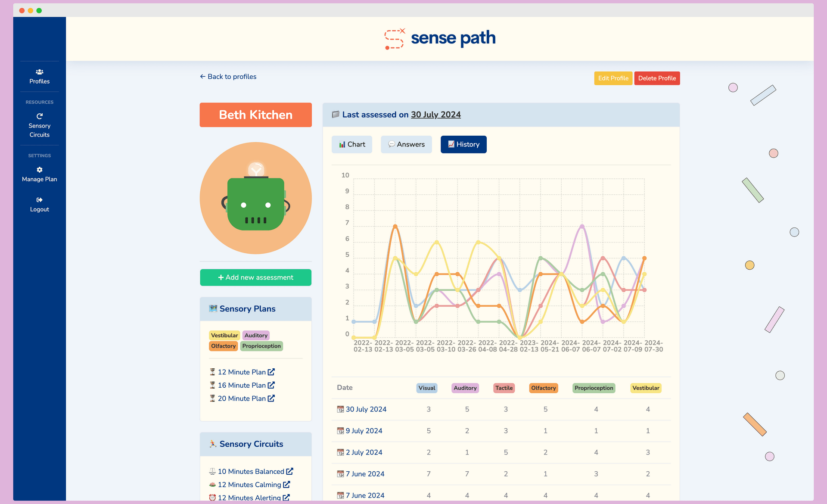Click the Vestibular tag in Sensory Plans

tap(224, 335)
